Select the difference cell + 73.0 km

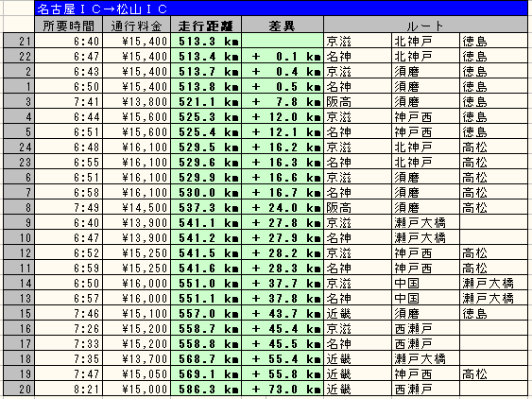point(283,389)
